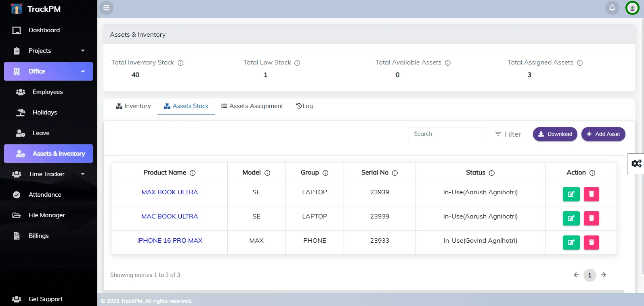
Task: Open Employees in the sidebar
Action: (x=48, y=92)
